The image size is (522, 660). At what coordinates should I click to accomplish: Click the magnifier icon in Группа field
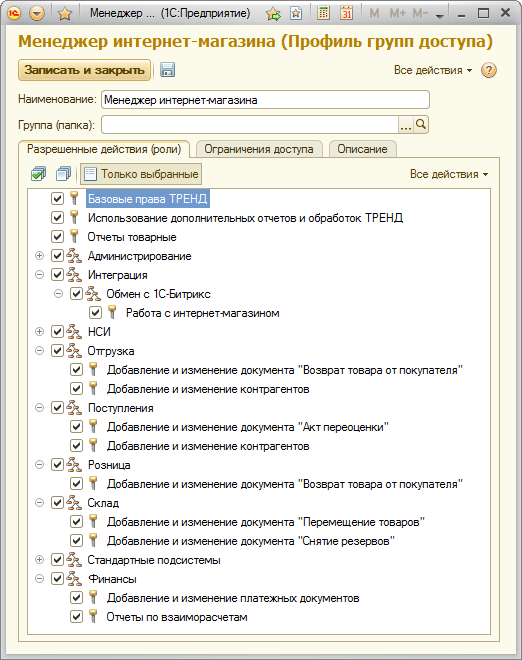click(421, 125)
